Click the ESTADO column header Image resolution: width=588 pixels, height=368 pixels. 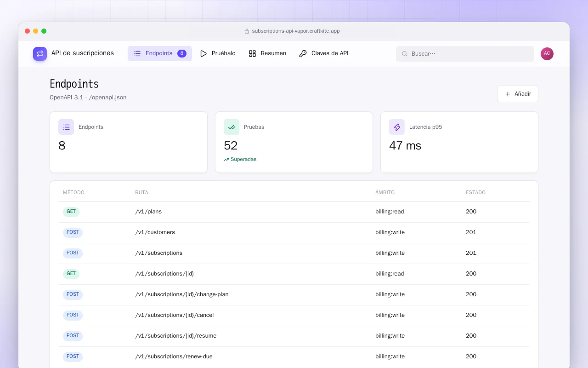point(475,192)
